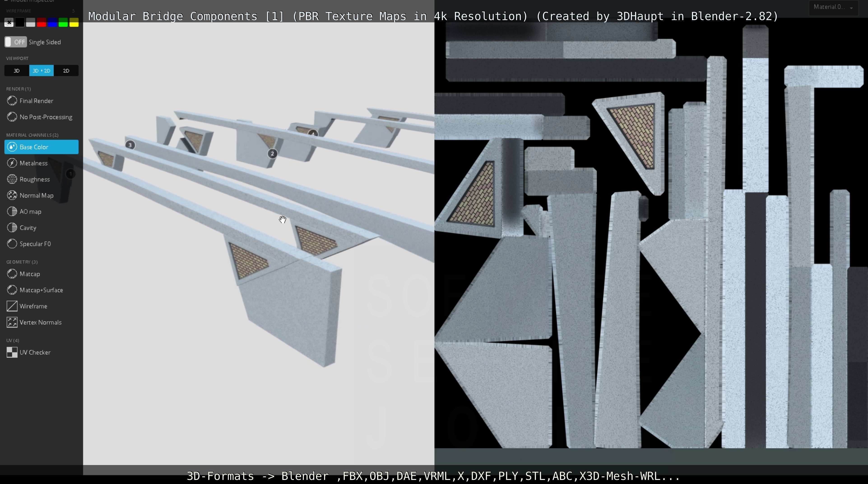Select the Matcap+Surface geometry icon
This screenshot has height=484, width=868.
click(12, 290)
